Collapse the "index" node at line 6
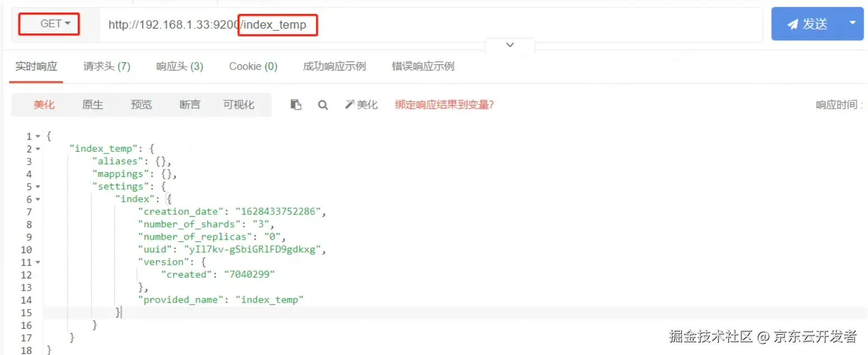Screen dimensions: 868x355 [38, 199]
